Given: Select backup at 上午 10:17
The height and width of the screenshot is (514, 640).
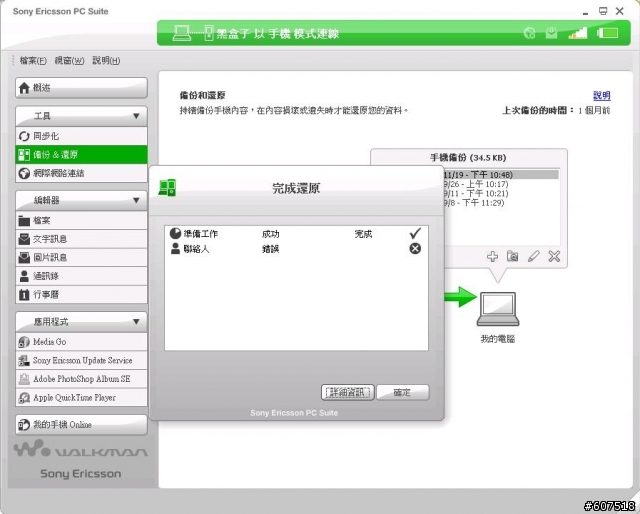Looking at the screenshot, I should click(501, 184).
